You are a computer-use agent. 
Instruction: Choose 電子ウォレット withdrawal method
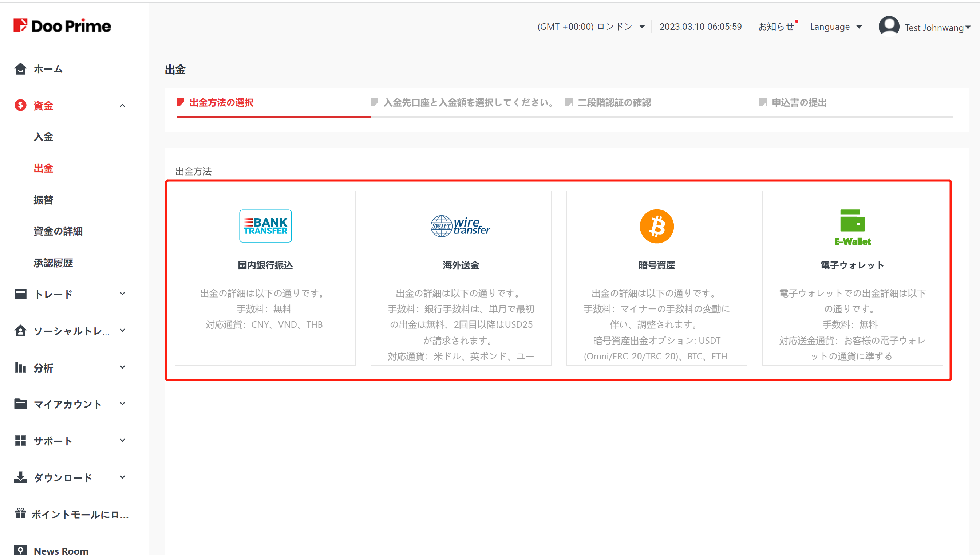click(x=852, y=278)
